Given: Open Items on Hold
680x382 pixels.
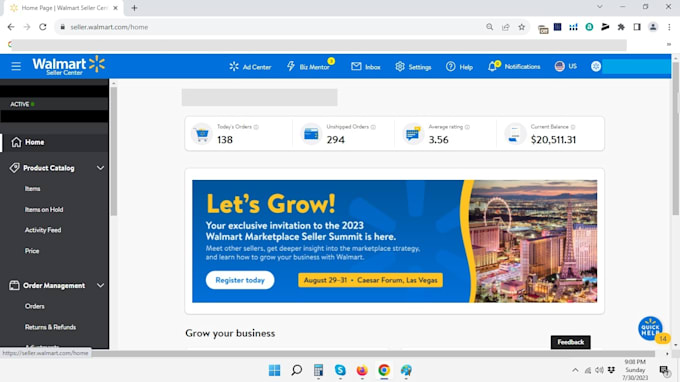Looking at the screenshot, I should pos(44,209).
